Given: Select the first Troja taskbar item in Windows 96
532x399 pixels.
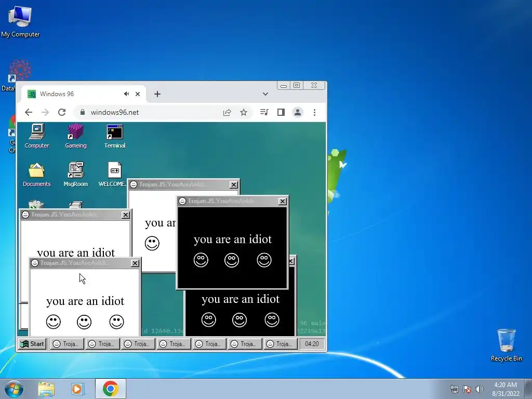Looking at the screenshot, I should 67,344.
